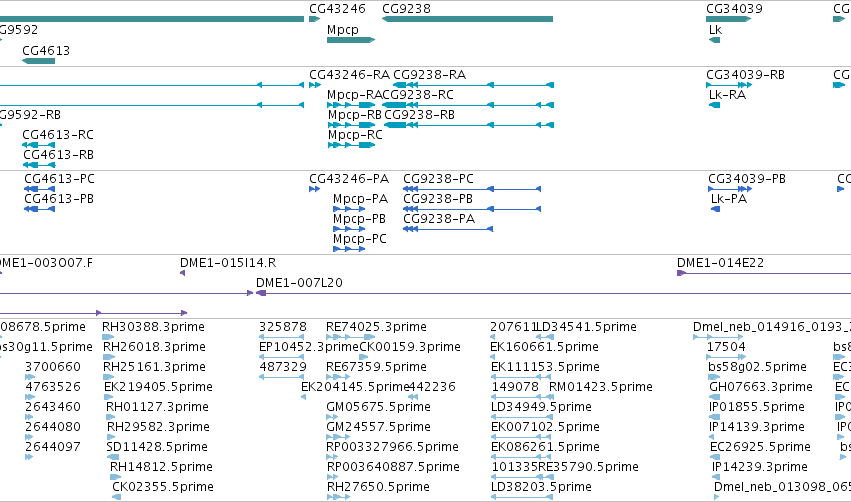Click EST RH27650.5prime

pos(378,487)
